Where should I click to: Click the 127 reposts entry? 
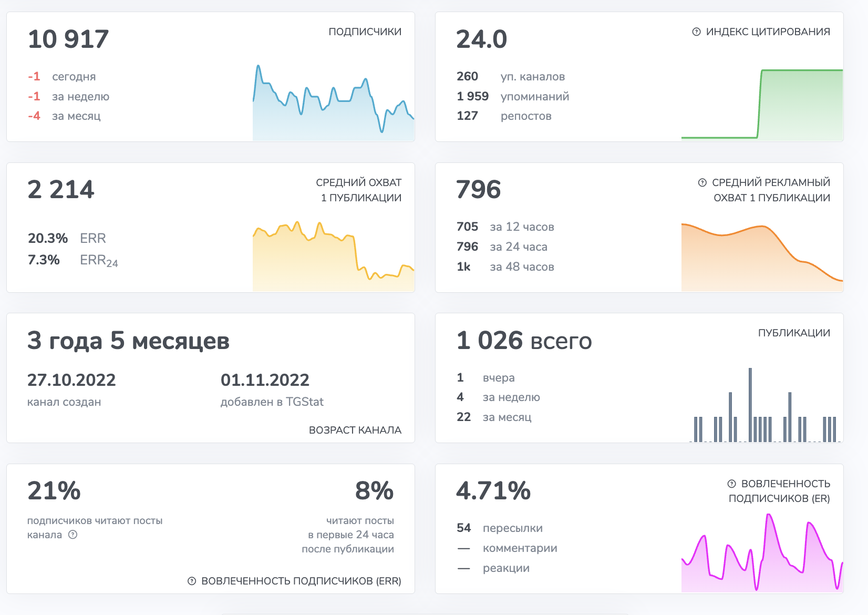click(466, 116)
